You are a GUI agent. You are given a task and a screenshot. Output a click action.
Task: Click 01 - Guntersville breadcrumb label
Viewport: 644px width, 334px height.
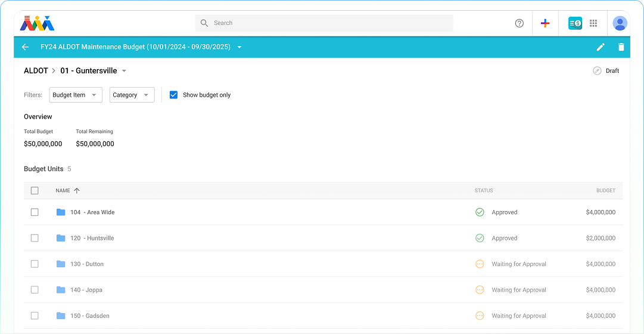(88, 71)
